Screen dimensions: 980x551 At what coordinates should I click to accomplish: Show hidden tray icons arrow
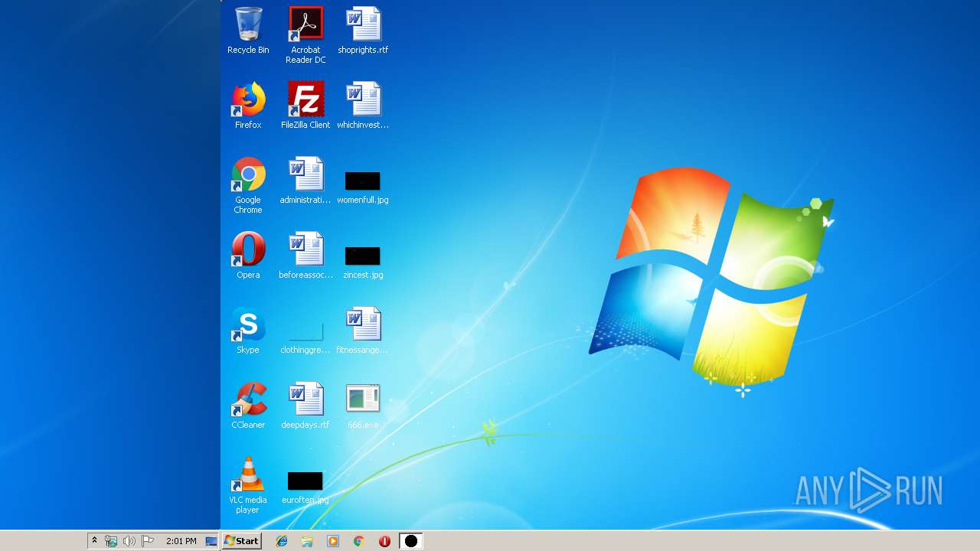(x=94, y=541)
